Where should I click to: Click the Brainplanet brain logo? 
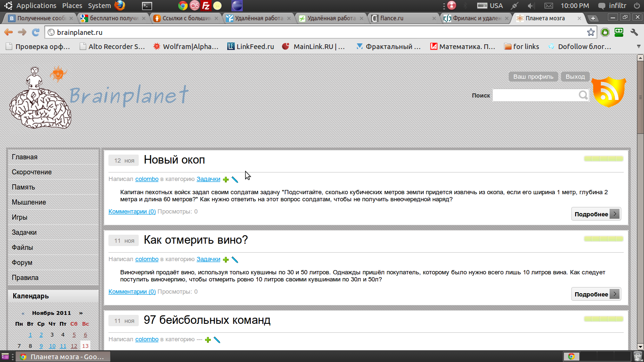[x=41, y=97]
